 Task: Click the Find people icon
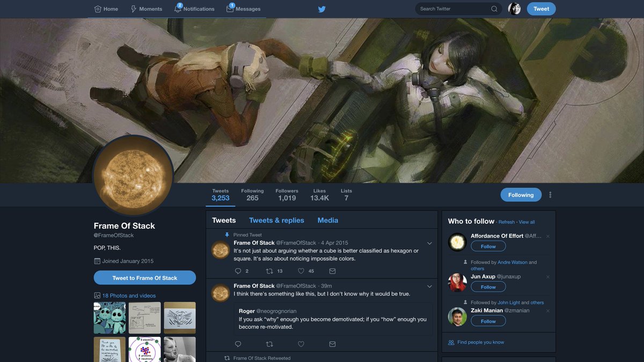click(451, 342)
